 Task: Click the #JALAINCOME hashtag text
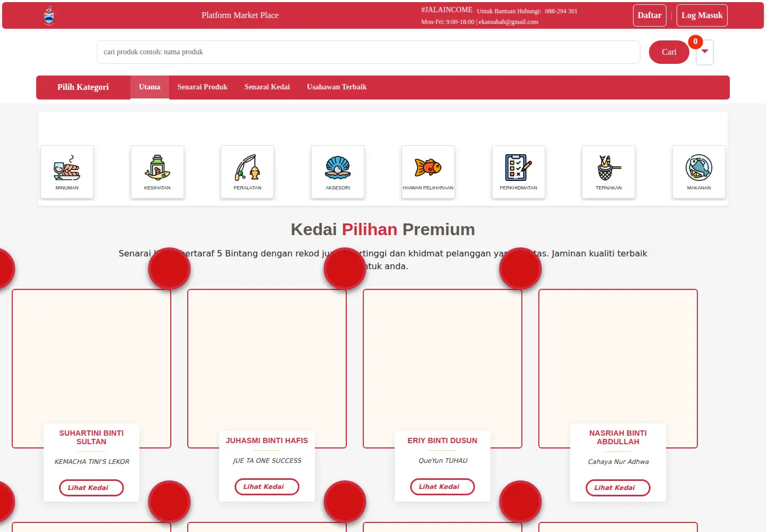(x=447, y=10)
